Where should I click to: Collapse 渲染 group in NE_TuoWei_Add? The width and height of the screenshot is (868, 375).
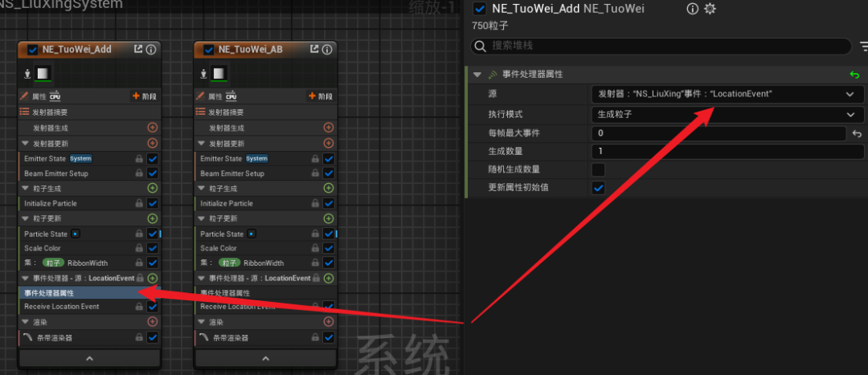click(x=26, y=321)
